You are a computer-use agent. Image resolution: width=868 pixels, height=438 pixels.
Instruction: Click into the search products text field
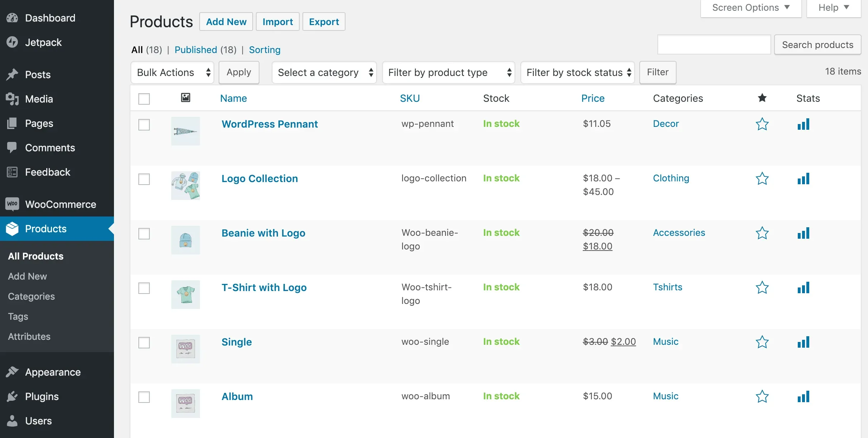pos(714,45)
